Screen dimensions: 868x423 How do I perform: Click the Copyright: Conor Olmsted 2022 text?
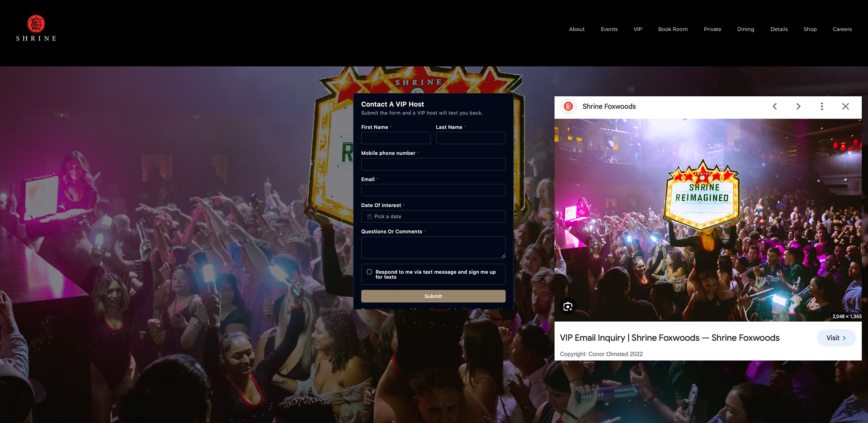pyautogui.click(x=601, y=354)
